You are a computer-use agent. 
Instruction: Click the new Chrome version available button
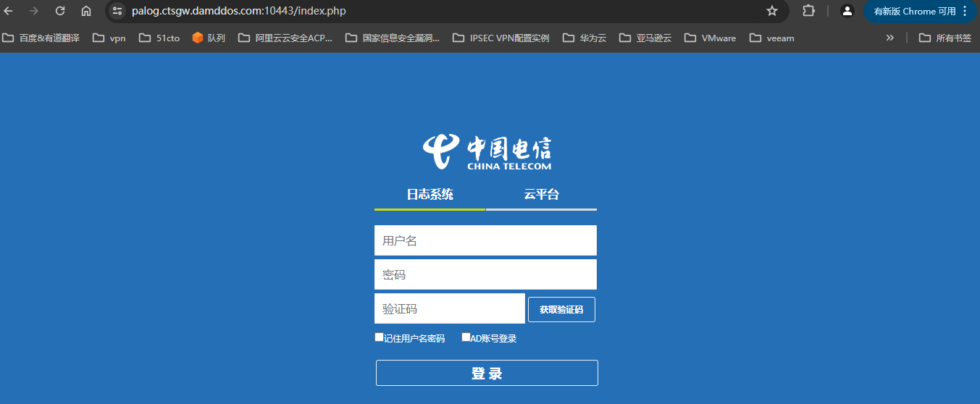[x=921, y=11]
